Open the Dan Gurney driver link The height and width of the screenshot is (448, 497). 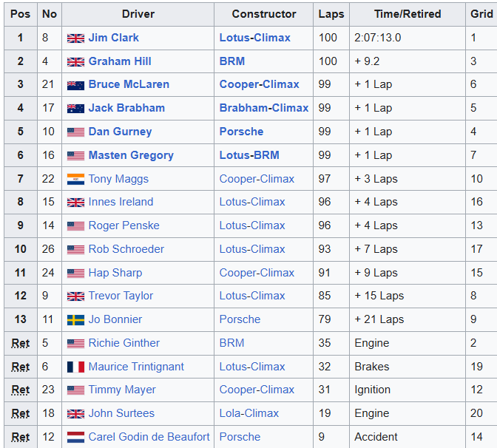pos(120,132)
